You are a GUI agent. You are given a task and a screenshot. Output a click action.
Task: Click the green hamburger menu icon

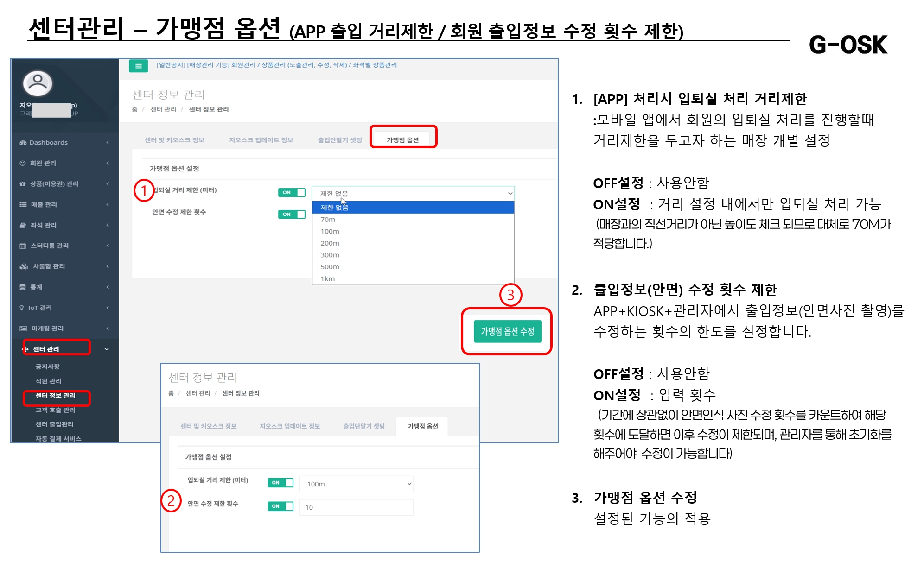(x=138, y=66)
